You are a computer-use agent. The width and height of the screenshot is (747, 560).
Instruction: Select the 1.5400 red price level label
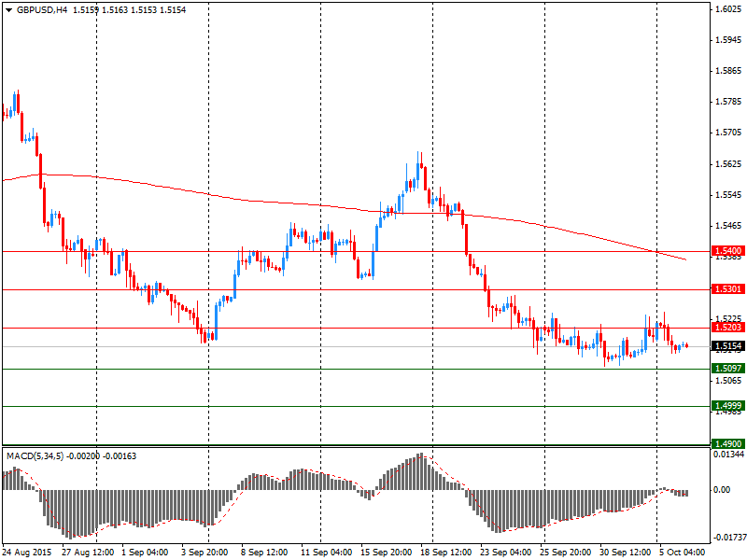point(728,250)
